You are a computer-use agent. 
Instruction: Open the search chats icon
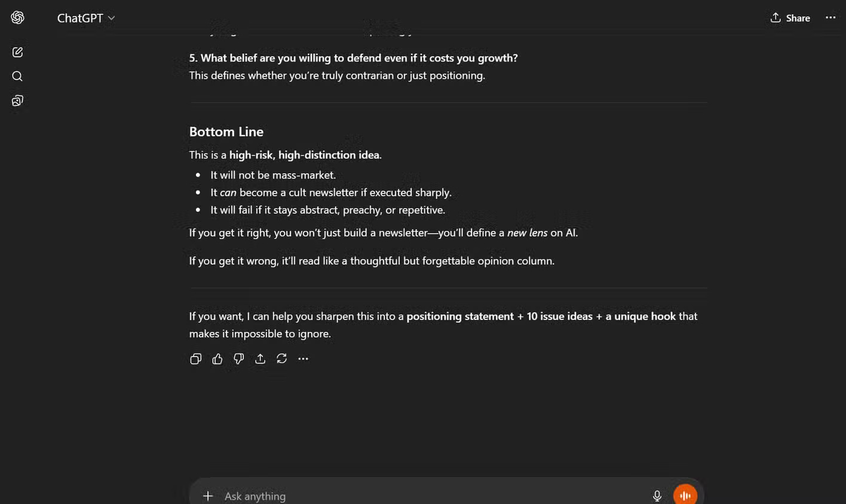pos(17,76)
